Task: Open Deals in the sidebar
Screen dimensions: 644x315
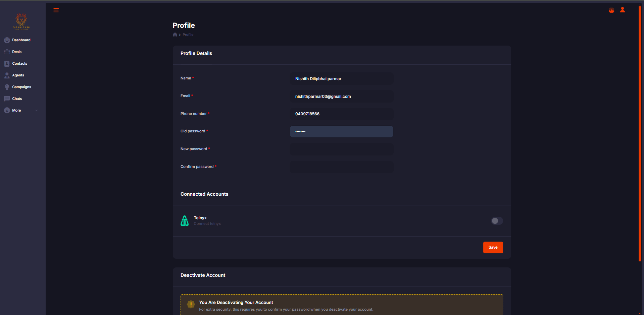Action: [17, 52]
